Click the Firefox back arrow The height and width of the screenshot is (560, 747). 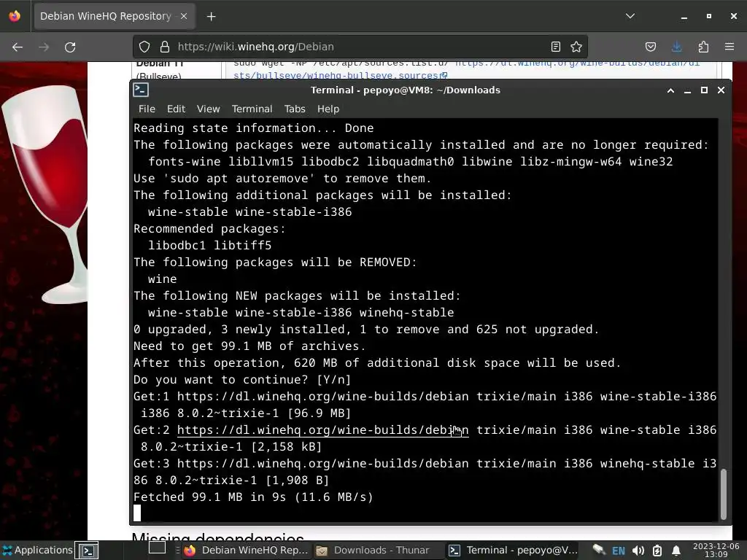[18, 47]
